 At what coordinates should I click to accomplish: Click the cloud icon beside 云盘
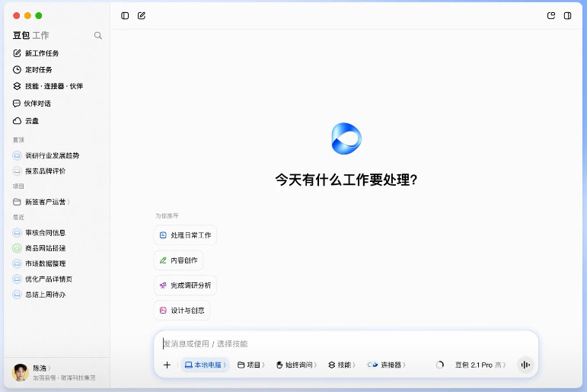[x=18, y=120]
